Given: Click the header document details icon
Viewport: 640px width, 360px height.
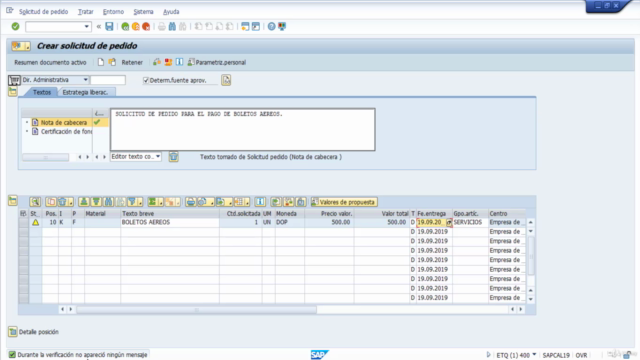Looking at the screenshot, I should (226, 80).
